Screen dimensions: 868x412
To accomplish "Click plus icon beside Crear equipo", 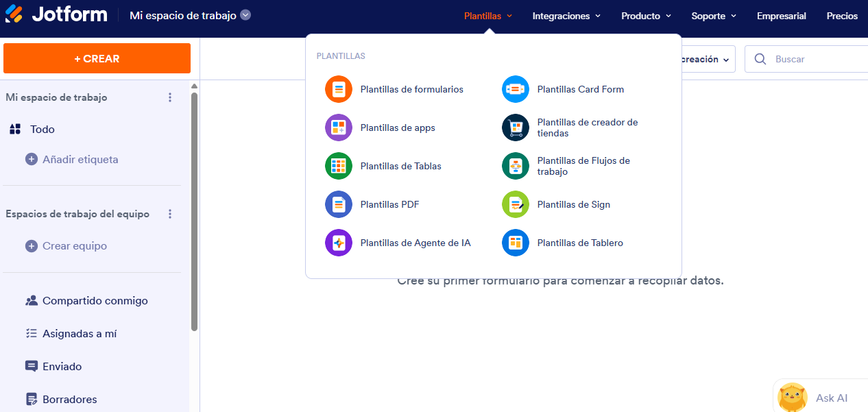I will pyautogui.click(x=32, y=245).
